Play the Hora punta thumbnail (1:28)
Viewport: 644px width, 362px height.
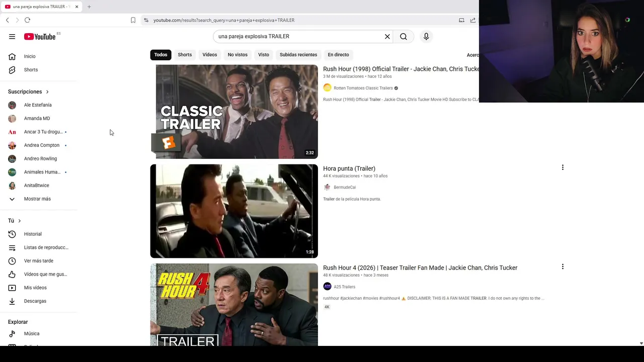[x=234, y=211]
